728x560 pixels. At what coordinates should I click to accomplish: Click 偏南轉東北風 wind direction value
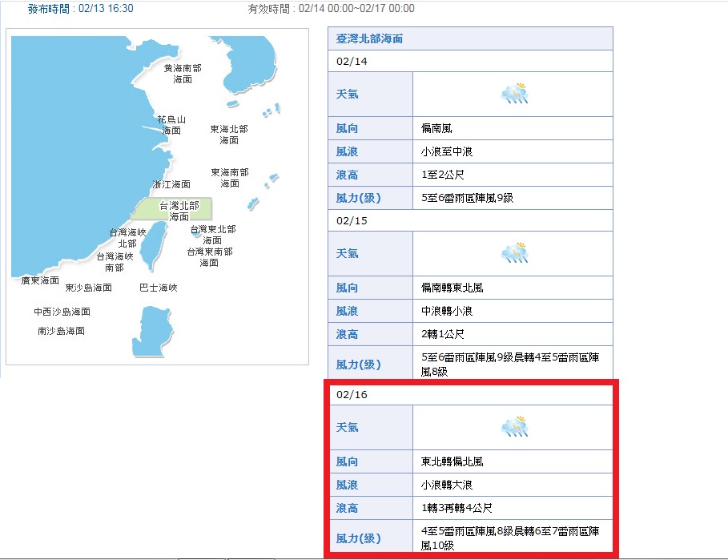pyautogui.click(x=452, y=288)
